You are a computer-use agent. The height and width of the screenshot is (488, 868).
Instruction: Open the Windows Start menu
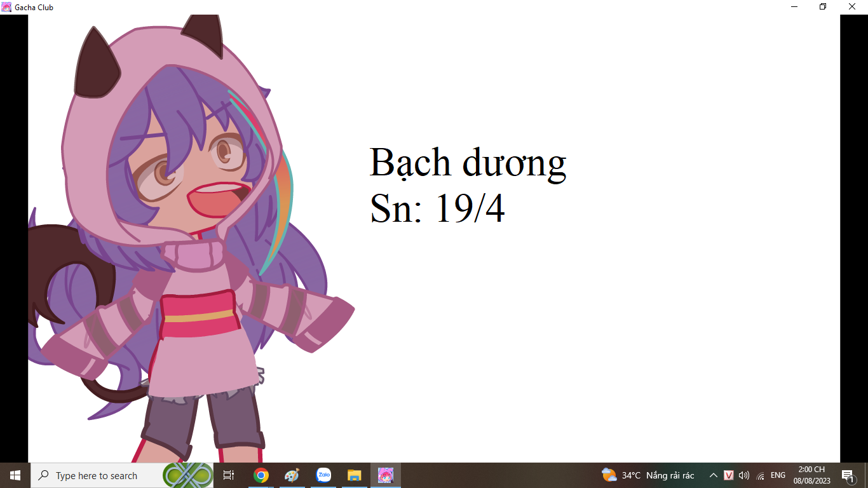(x=15, y=475)
